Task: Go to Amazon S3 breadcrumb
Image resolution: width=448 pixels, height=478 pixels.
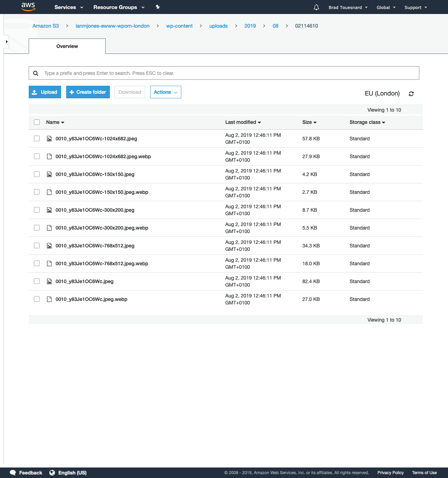Action: (x=45, y=26)
